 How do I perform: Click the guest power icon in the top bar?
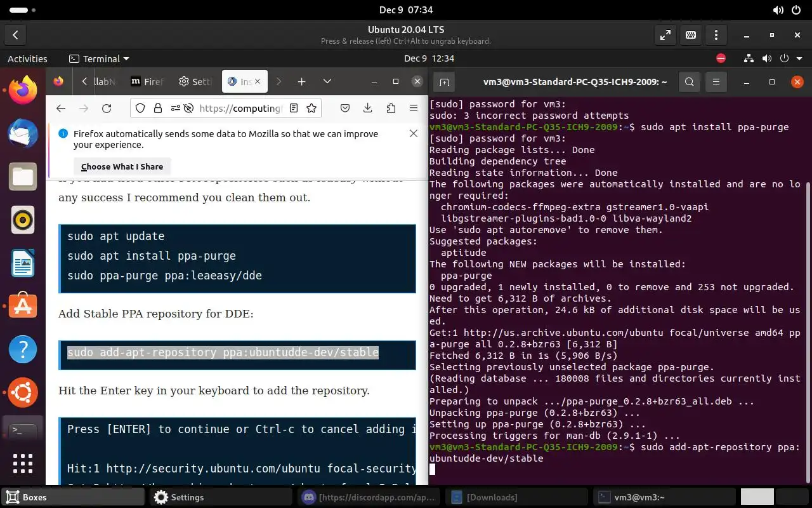pyautogui.click(x=784, y=58)
